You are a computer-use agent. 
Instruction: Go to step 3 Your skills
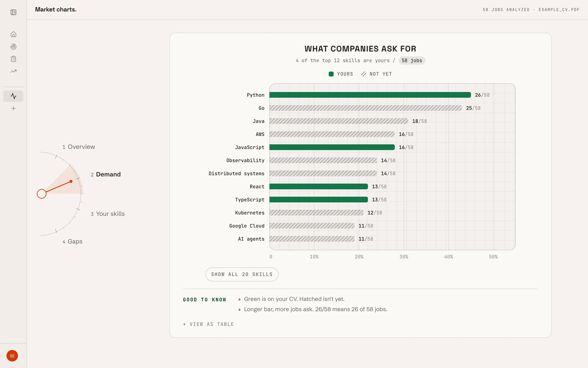pos(108,214)
